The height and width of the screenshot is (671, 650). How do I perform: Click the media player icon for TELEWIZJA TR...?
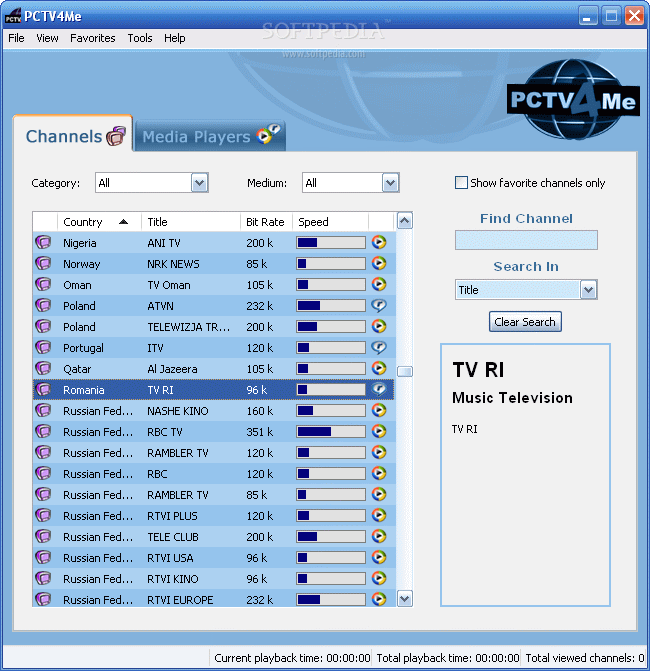(x=379, y=326)
